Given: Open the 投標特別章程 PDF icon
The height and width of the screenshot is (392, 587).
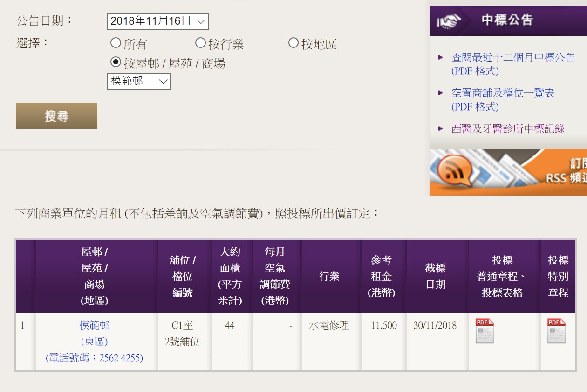Looking at the screenshot, I should tap(556, 331).
